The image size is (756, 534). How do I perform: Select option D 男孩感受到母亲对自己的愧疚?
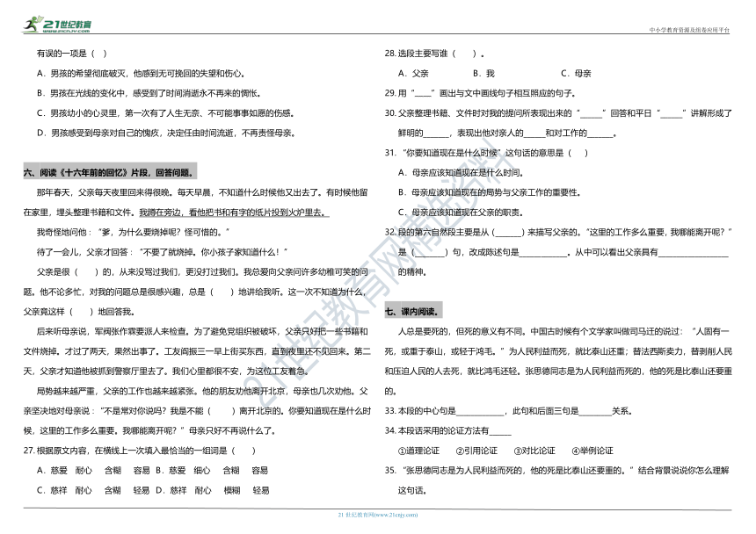pyautogui.click(x=166, y=133)
